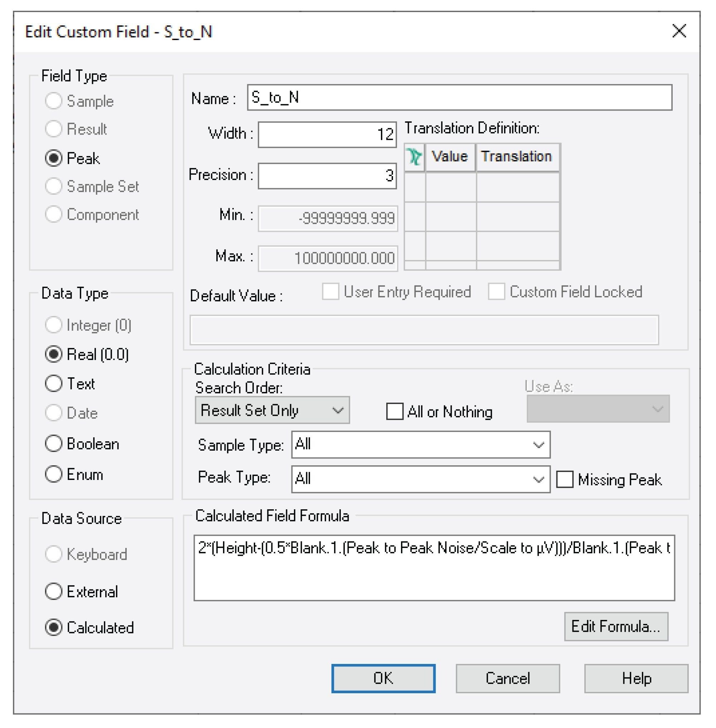Toggle Custom Field Locked checkbox
The image size is (716, 728).
tap(497, 292)
